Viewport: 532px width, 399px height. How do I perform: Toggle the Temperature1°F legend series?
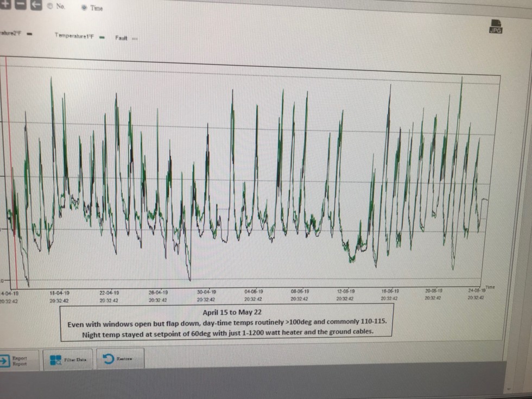[79, 36]
